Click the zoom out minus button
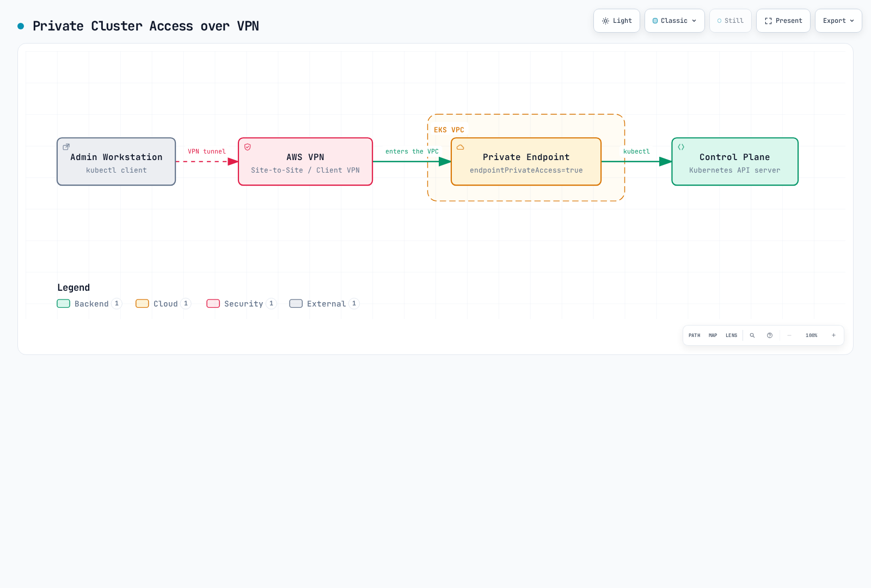871x588 pixels. coord(789,335)
